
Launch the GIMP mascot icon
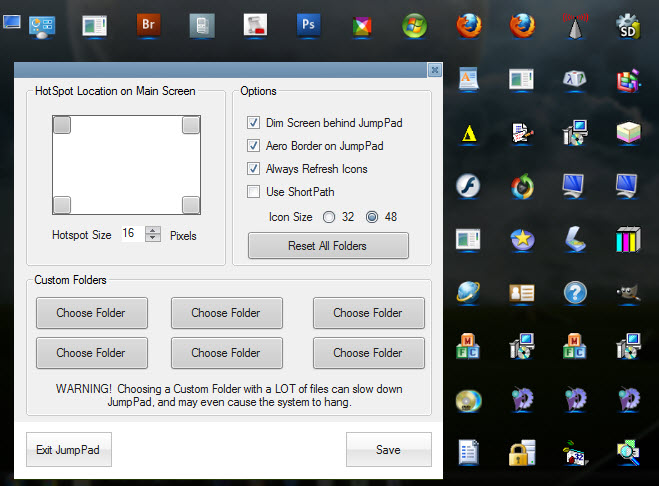(628, 292)
